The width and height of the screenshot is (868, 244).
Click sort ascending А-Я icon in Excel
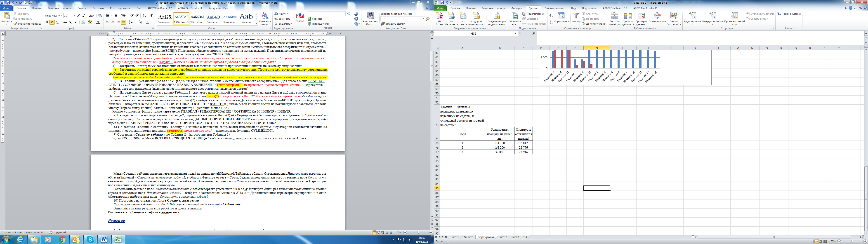(x=551, y=16)
